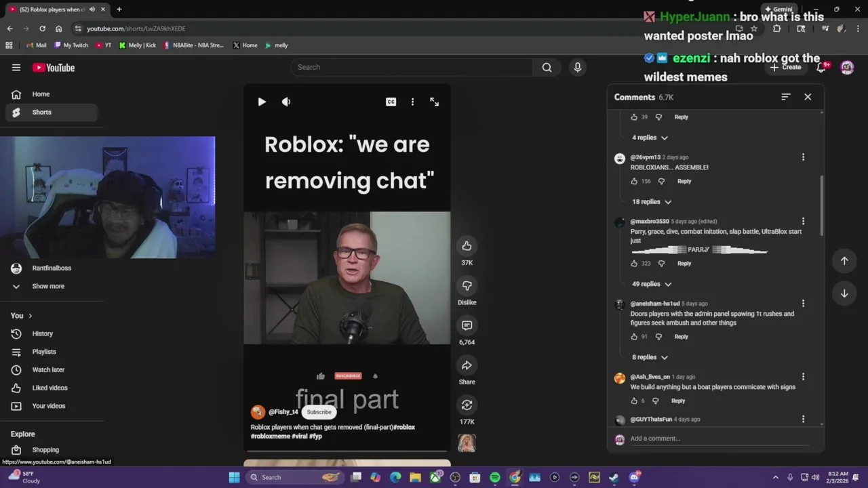
Task: Toggle closed captions on the Short
Action: (391, 102)
